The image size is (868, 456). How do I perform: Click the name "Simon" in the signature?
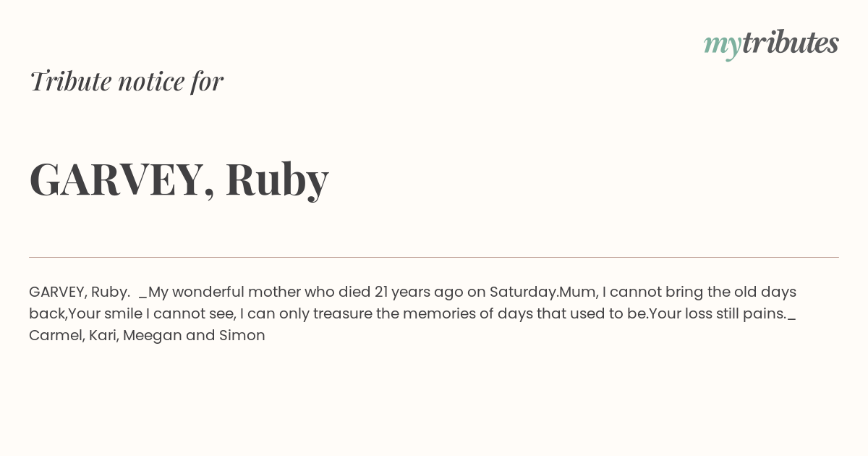242,335
